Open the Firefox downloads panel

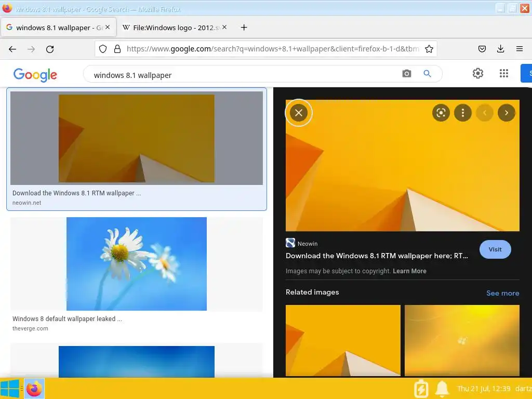coord(500,49)
